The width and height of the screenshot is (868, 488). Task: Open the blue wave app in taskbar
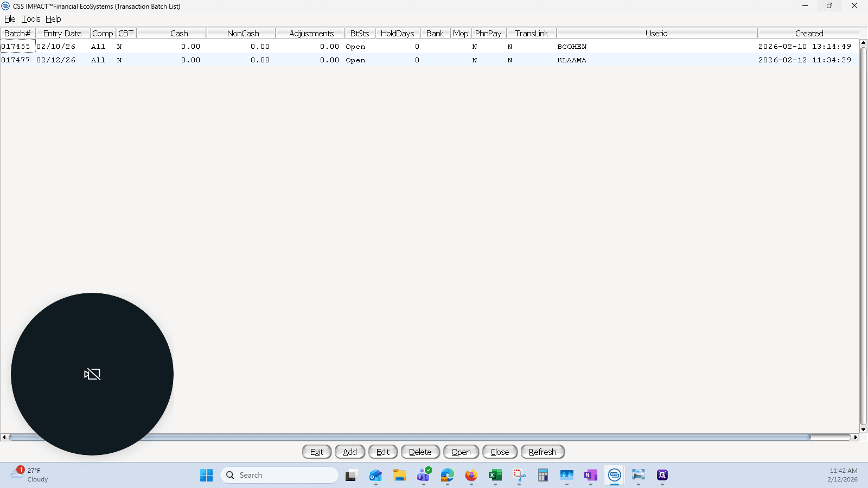coord(567,475)
